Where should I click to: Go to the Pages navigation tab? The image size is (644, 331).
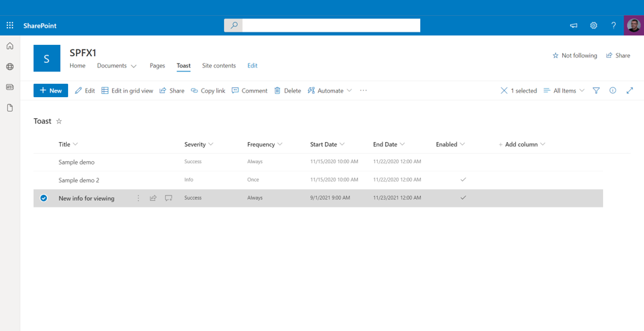point(157,65)
